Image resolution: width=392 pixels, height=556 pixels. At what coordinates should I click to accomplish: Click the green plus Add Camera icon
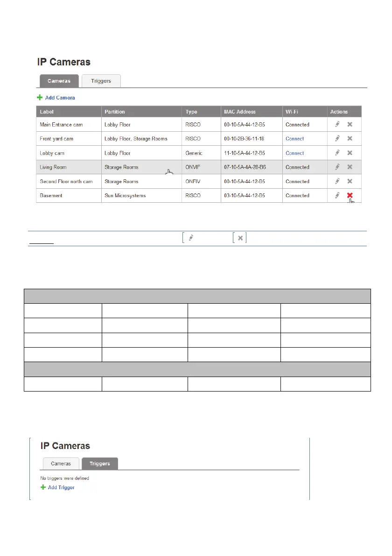[x=40, y=98]
